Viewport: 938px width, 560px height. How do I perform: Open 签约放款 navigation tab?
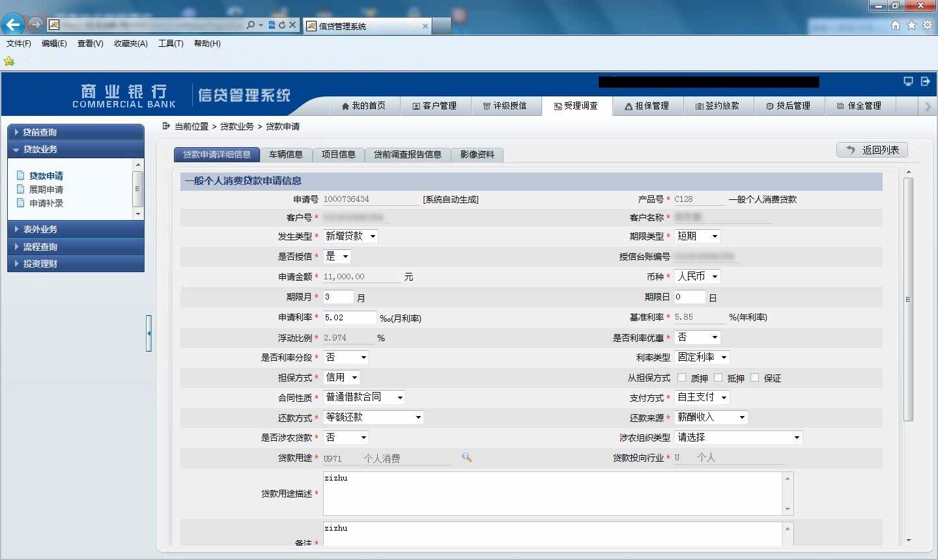coord(717,105)
